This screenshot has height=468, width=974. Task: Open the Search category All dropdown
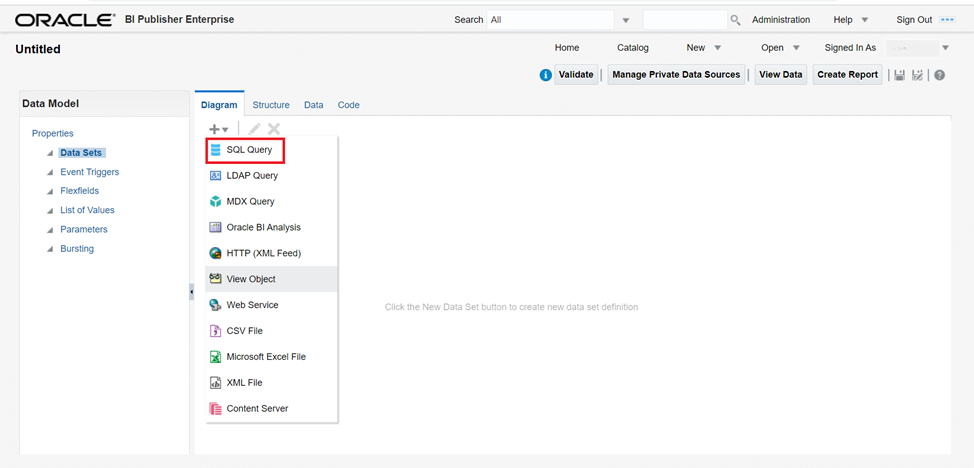(x=626, y=21)
